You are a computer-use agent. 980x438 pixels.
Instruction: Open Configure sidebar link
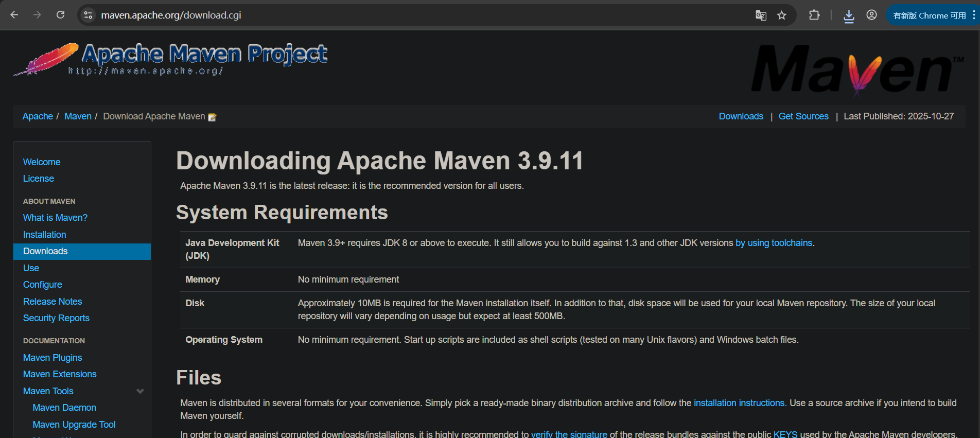[42, 285]
